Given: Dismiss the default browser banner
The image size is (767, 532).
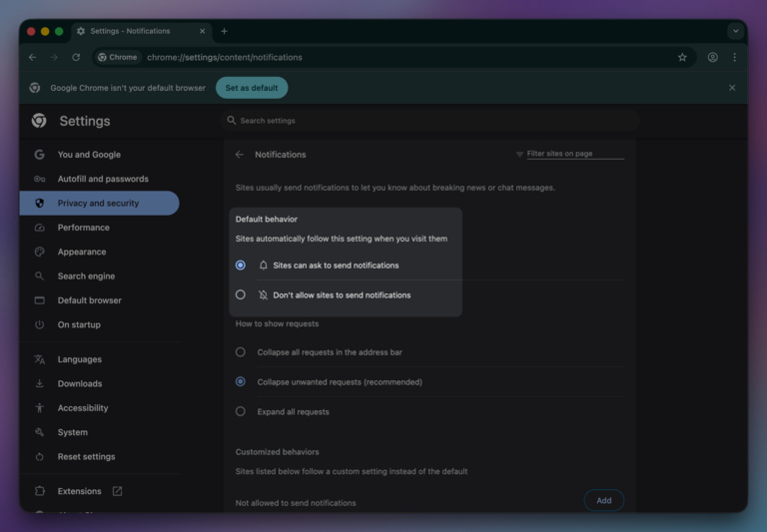Looking at the screenshot, I should 732,88.
